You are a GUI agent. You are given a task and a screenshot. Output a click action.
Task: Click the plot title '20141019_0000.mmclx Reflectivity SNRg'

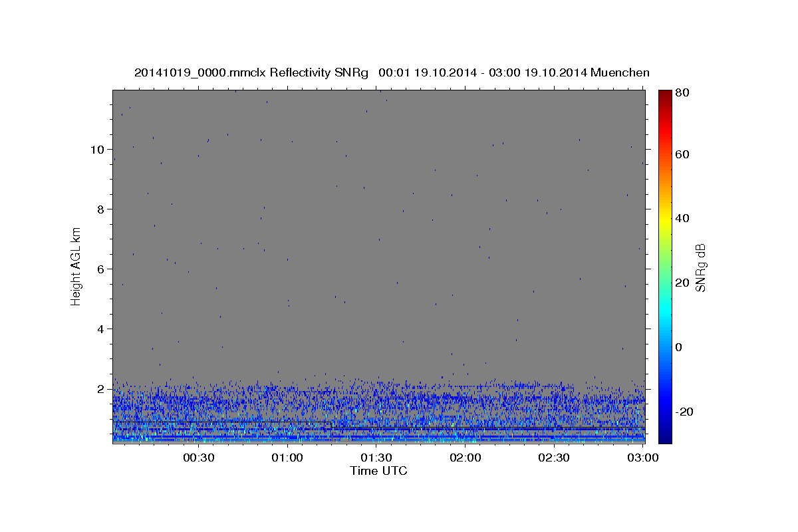[x=251, y=72]
